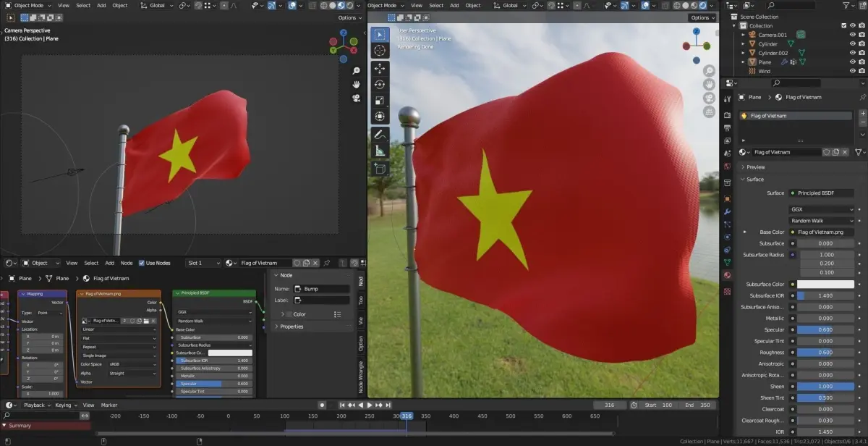Open Options dropdown in right viewport
The width and height of the screenshot is (868, 446).
coord(703,17)
